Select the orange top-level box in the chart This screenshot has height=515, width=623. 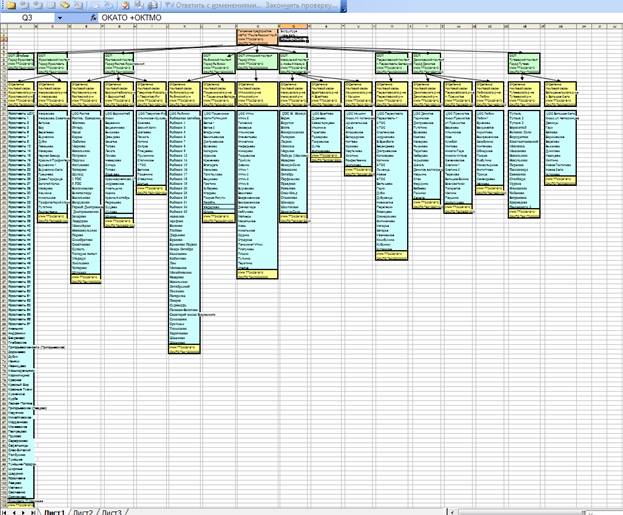255,38
